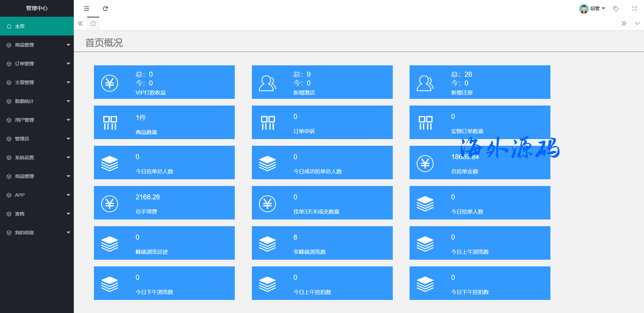Screen dimensions: 644x313
Task: Click the 非峰值浏览数 stack icon
Action: [x=267, y=244]
